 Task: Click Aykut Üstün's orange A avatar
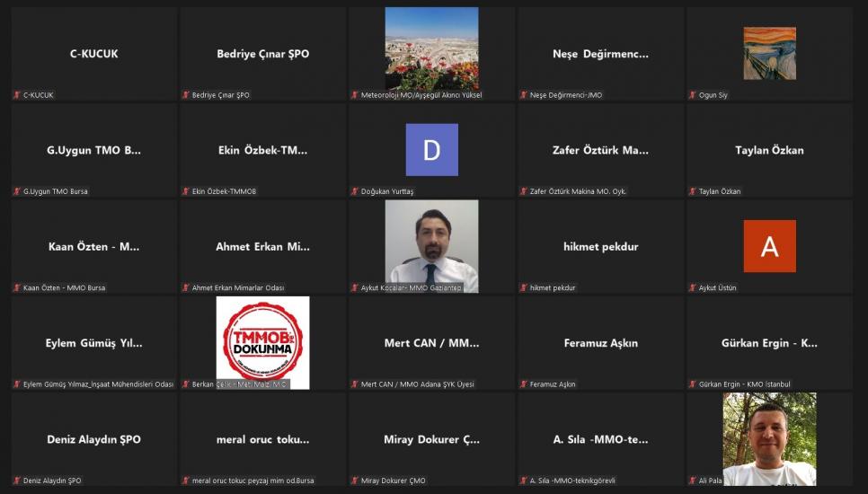click(769, 246)
